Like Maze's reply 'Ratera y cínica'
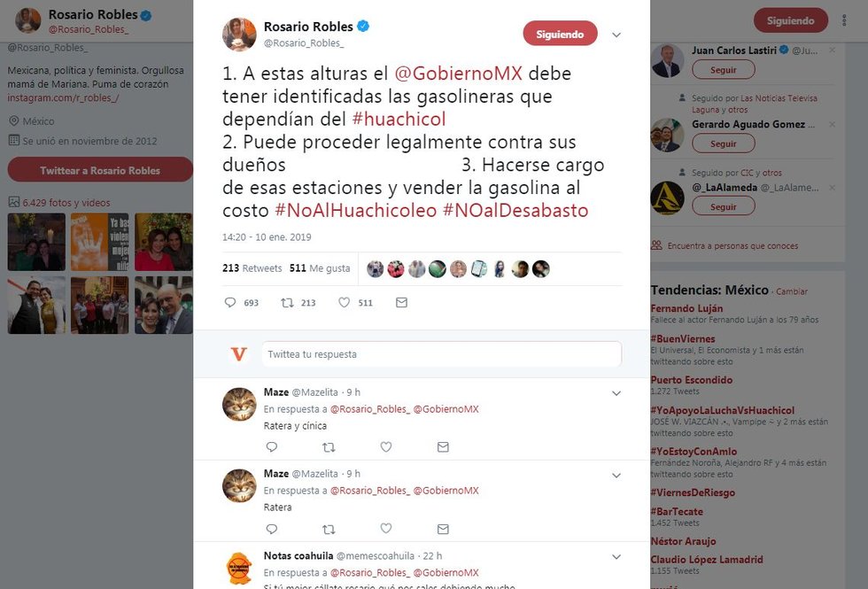Screen dimensions: 868x589 386,446
